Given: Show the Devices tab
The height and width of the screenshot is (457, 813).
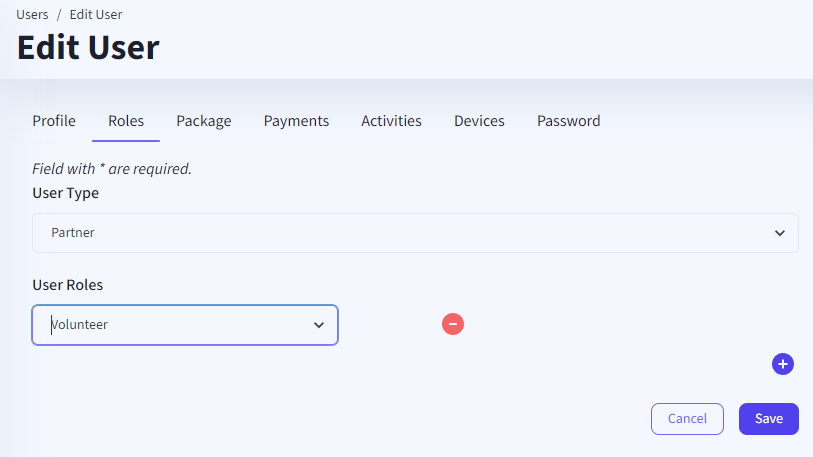Looking at the screenshot, I should [479, 121].
